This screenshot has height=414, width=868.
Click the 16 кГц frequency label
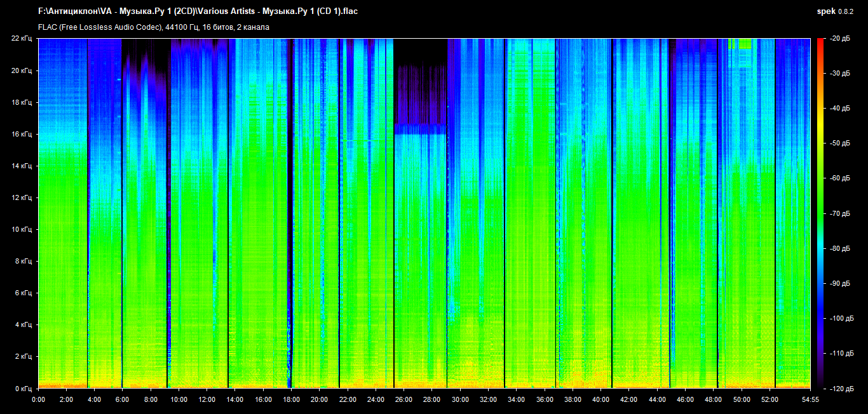pos(21,134)
